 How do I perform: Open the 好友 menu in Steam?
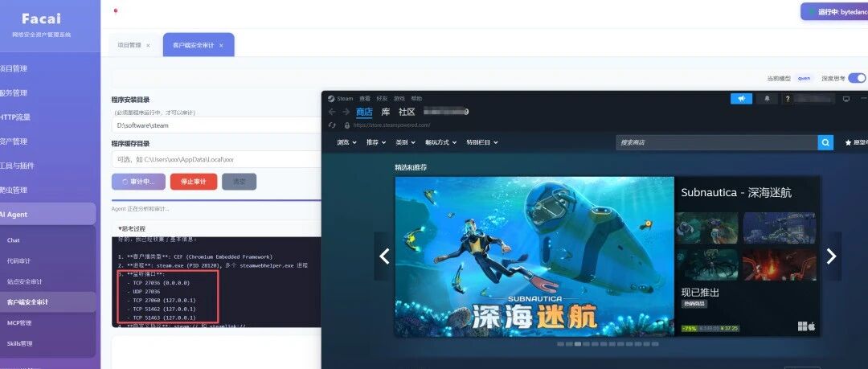(382, 99)
